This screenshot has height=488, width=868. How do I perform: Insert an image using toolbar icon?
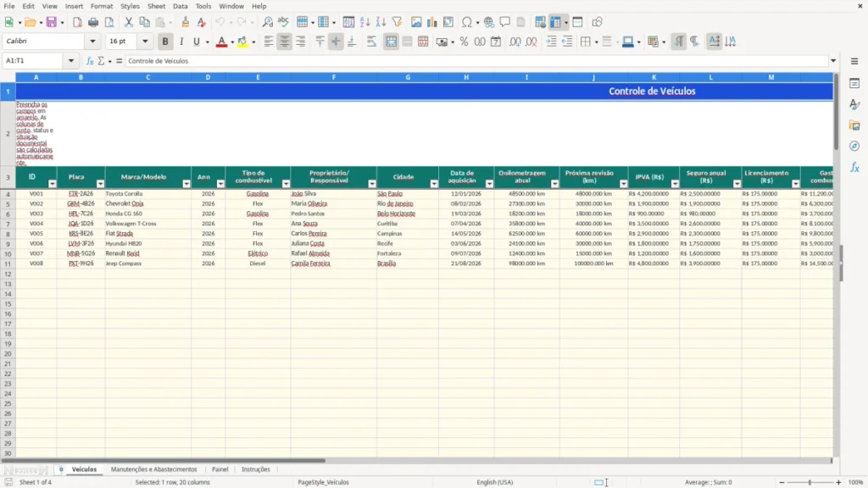click(x=416, y=22)
